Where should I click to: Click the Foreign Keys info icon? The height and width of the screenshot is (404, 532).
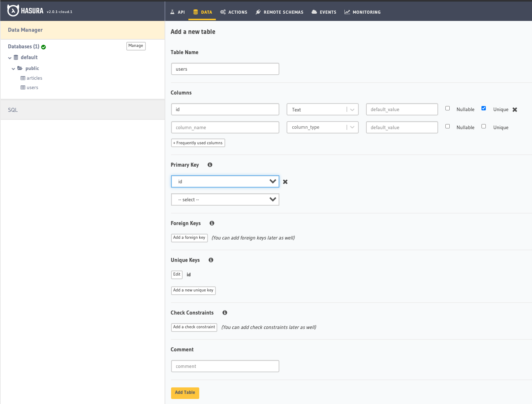212,223
